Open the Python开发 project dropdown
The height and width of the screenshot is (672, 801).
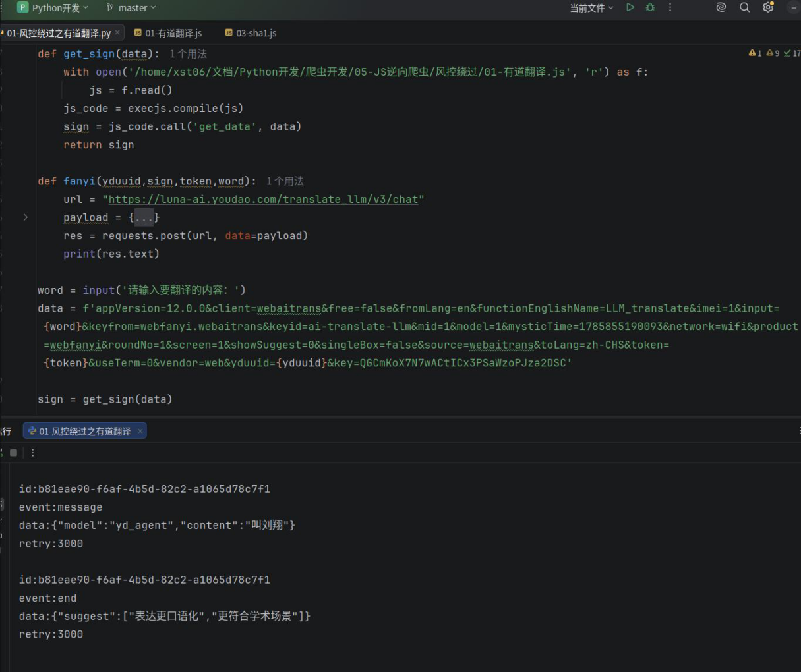click(60, 7)
